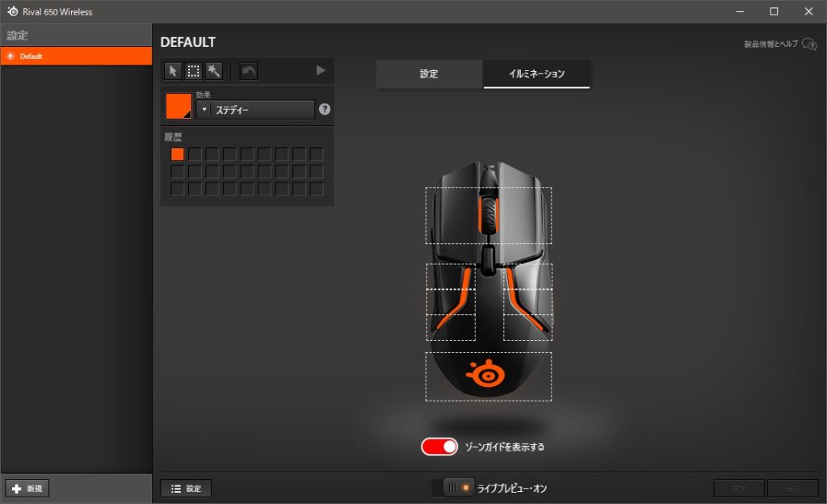
Task: Select the scroll wheel lighting zone
Action: tap(489, 216)
